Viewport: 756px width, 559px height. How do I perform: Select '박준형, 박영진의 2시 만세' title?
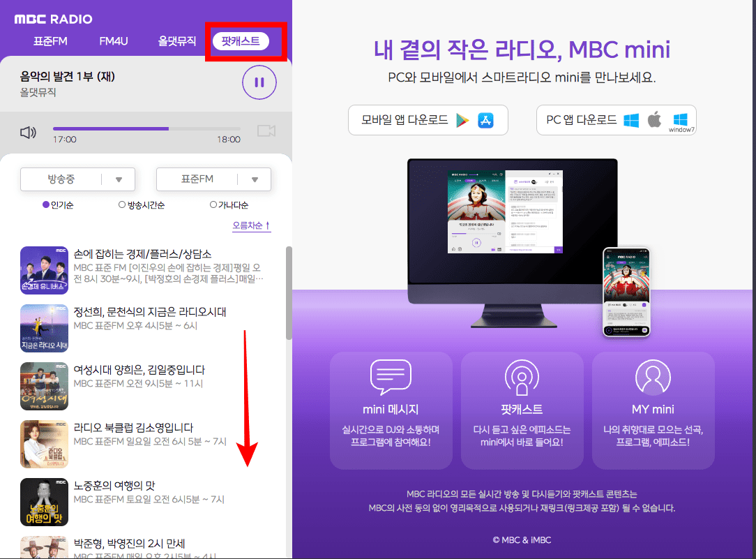(x=129, y=544)
